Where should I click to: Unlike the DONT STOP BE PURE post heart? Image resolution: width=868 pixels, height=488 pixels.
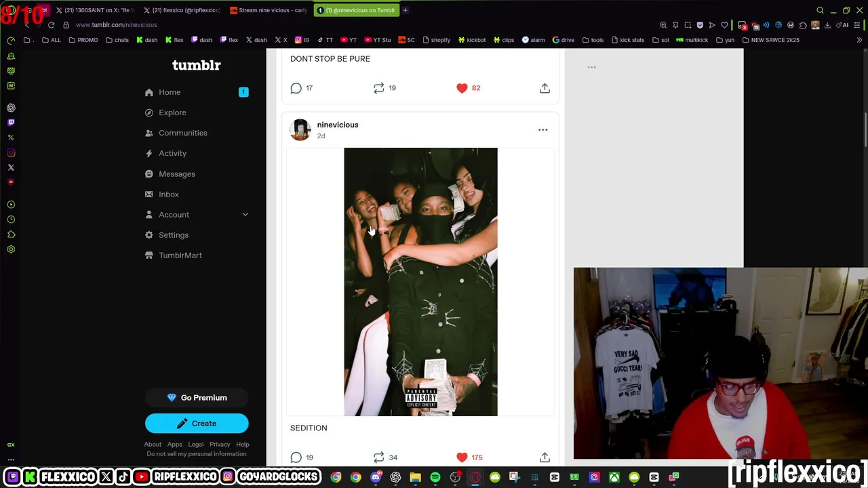(x=462, y=88)
